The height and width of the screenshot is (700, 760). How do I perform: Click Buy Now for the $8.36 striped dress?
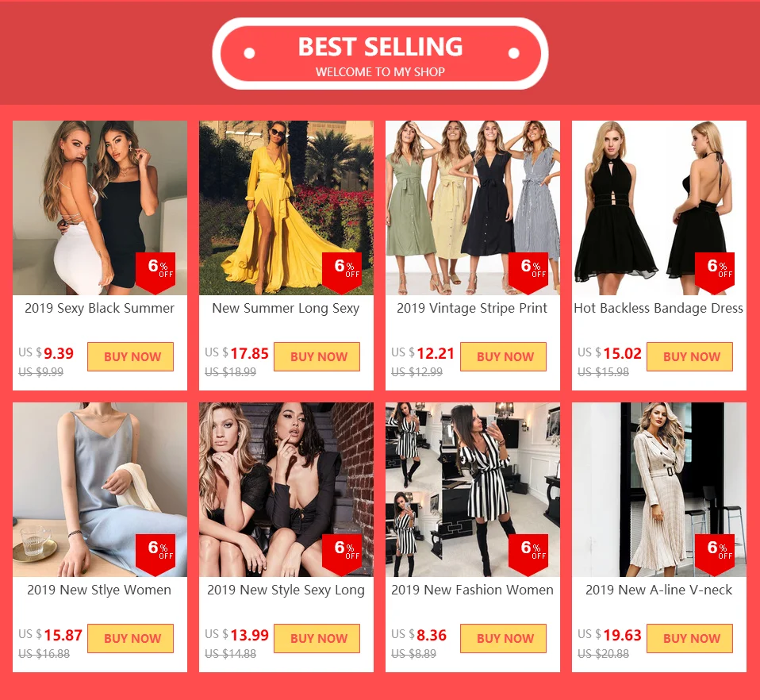(x=503, y=638)
